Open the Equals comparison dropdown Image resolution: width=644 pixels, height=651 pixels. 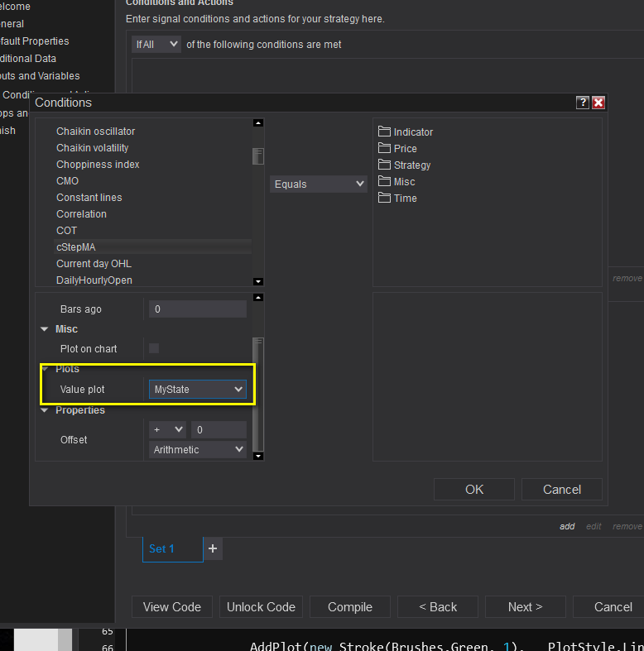tap(319, 184)
